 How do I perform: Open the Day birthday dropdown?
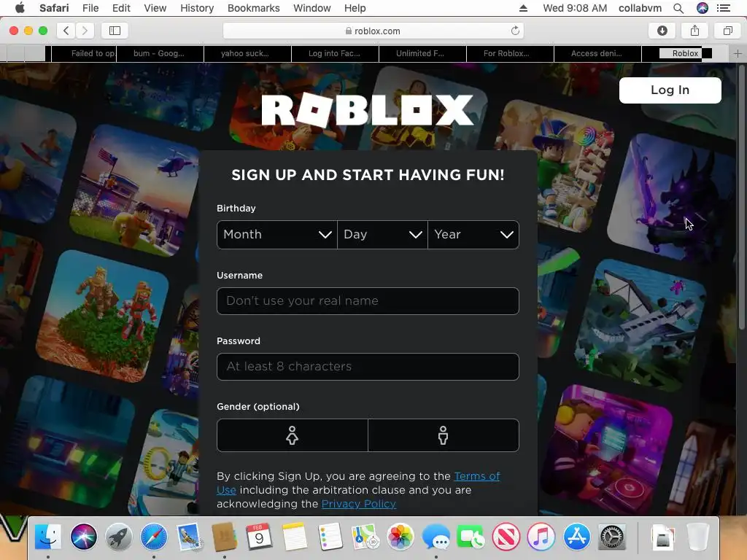pos(382,234)
